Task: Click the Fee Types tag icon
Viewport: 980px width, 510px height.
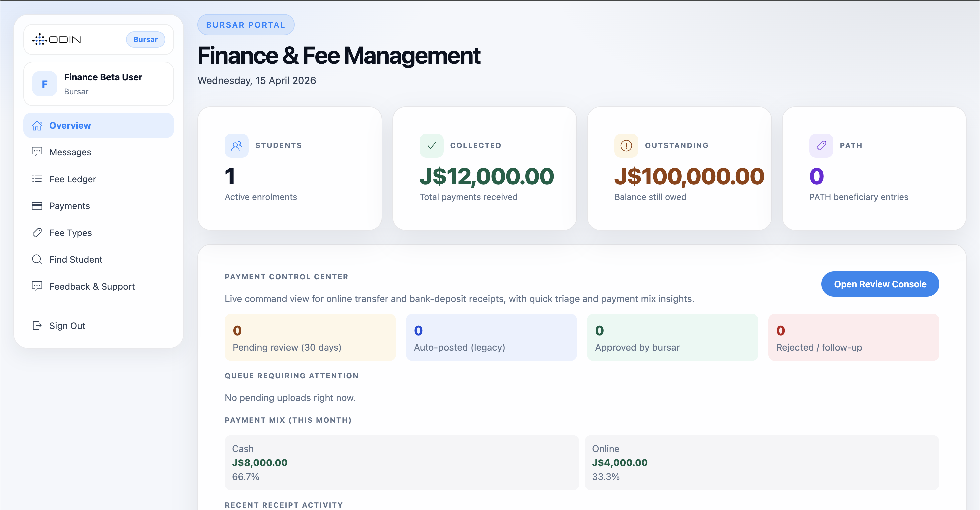Action: pos(37,232)
